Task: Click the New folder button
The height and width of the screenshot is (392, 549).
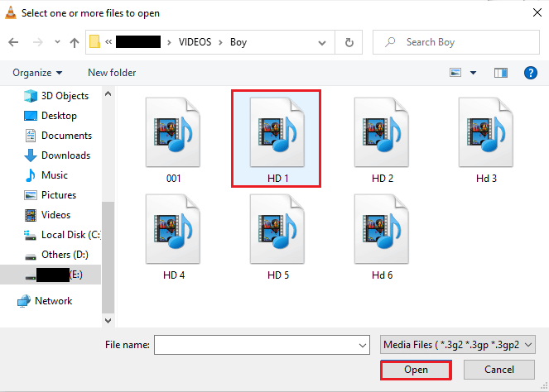Action: click(112, 73)
